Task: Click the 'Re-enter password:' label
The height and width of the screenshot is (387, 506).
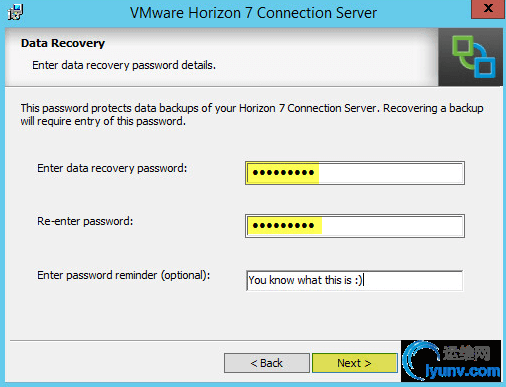Action: tap(85, 221)
